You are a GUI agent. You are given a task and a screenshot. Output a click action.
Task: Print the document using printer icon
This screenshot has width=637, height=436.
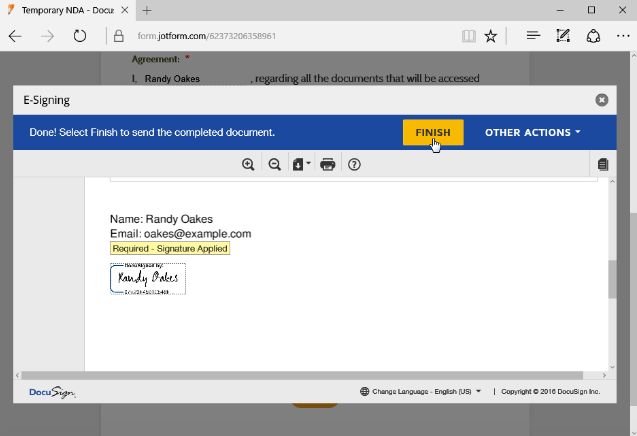[x=327, y=165]
